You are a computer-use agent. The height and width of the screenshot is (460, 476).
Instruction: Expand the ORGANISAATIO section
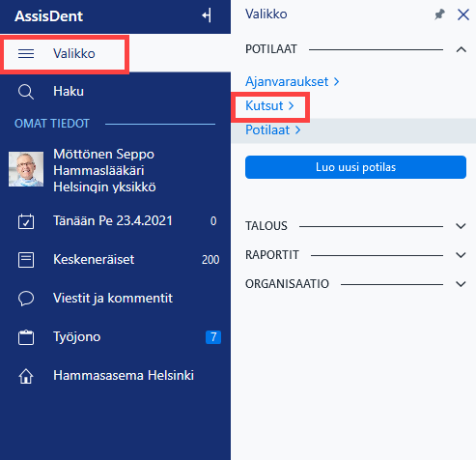[461, 284]
